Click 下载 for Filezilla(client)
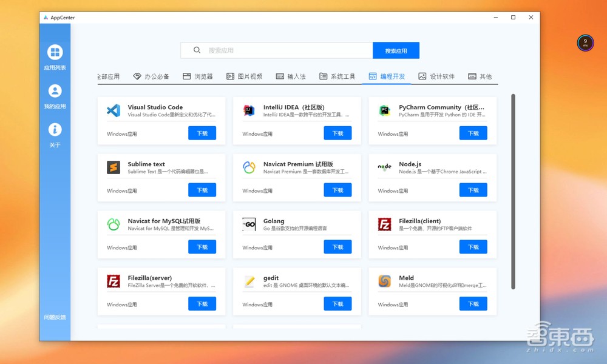This screenshot has height=364, width=607. click(473, 247)
